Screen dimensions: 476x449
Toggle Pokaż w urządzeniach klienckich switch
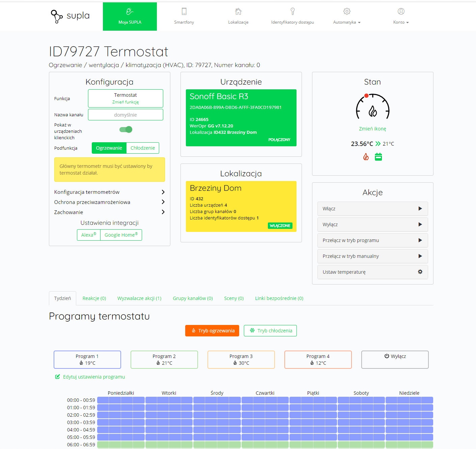point(126,129)
